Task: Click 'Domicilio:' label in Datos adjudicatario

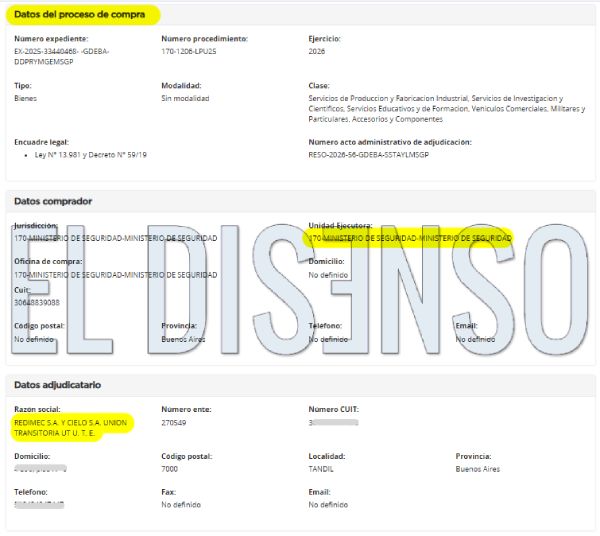Action: point(32,456)
